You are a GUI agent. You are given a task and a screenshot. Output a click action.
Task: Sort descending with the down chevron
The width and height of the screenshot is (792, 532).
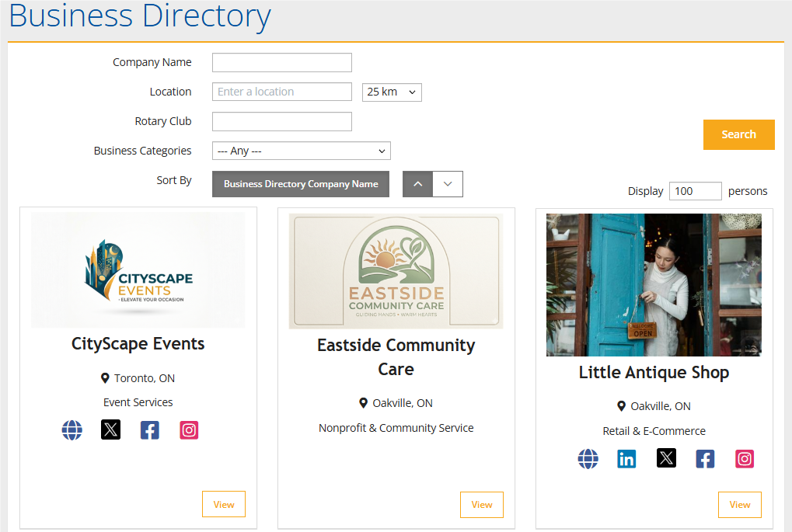point(448,184)
